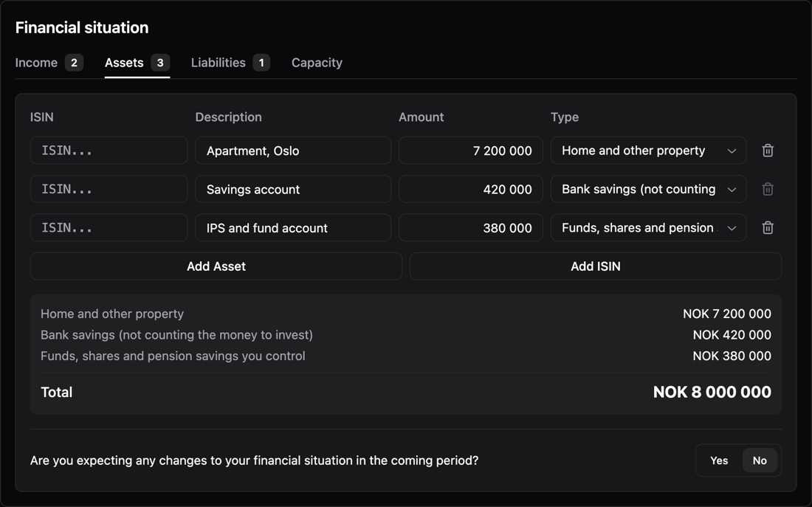The height and width of the screenshot is (507, 812).
Task: Switch to the Capacity tab
Action: click(317, 63)
